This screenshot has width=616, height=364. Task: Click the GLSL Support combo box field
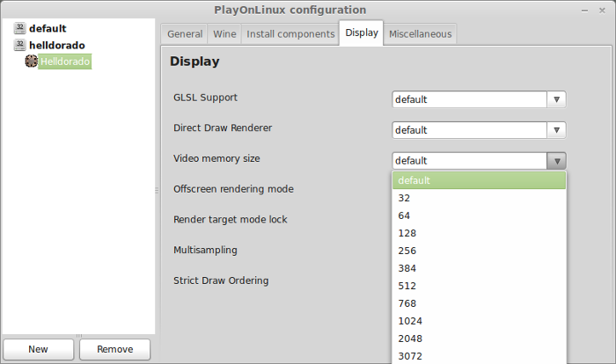469,99
